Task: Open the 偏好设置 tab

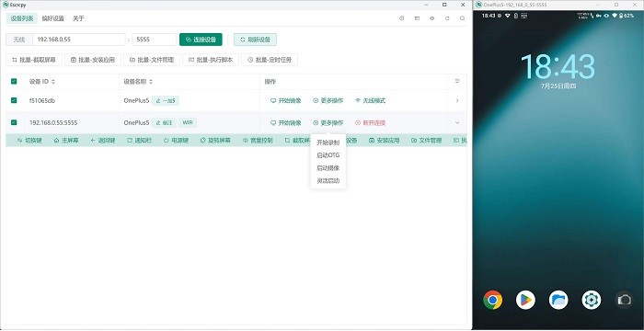Action: coord(53,18)
